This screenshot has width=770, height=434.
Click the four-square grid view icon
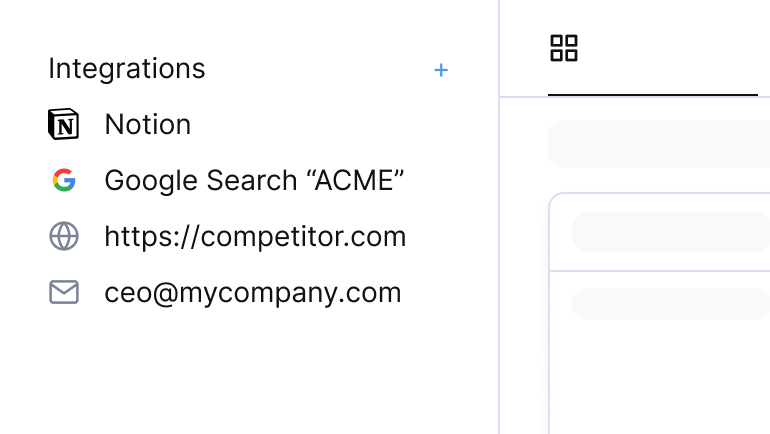pos(564,48)
